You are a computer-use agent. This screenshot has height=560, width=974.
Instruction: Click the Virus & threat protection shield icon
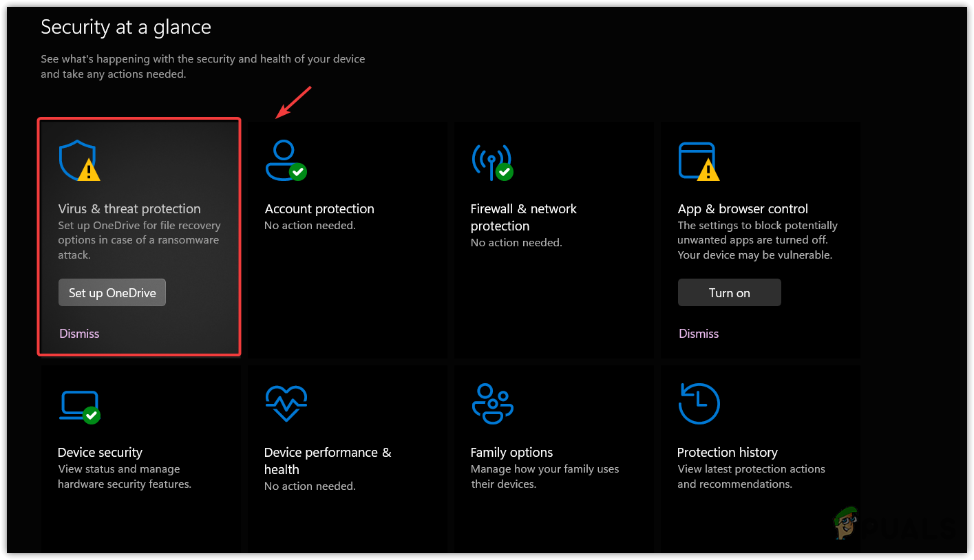click(78, 160)
